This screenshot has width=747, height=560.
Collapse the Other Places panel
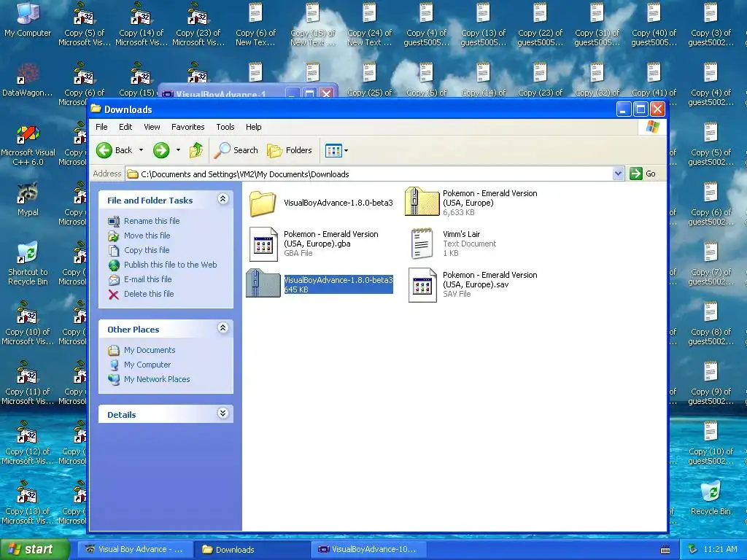click(x=222, y=327)
